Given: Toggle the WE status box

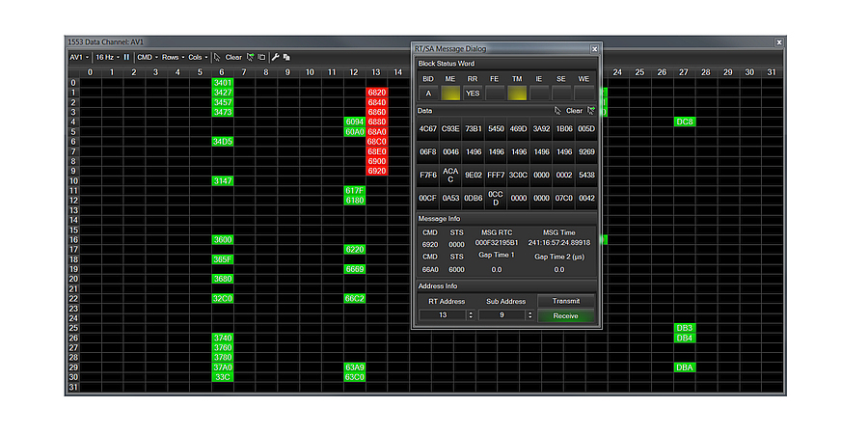Looking at the screenshot, I should click(x=583, y=93).
